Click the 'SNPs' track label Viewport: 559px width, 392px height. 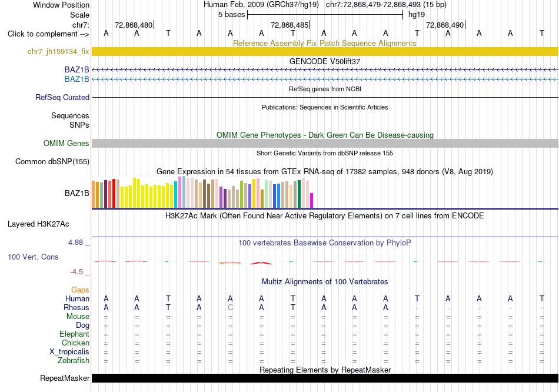[x=79, y=125]
